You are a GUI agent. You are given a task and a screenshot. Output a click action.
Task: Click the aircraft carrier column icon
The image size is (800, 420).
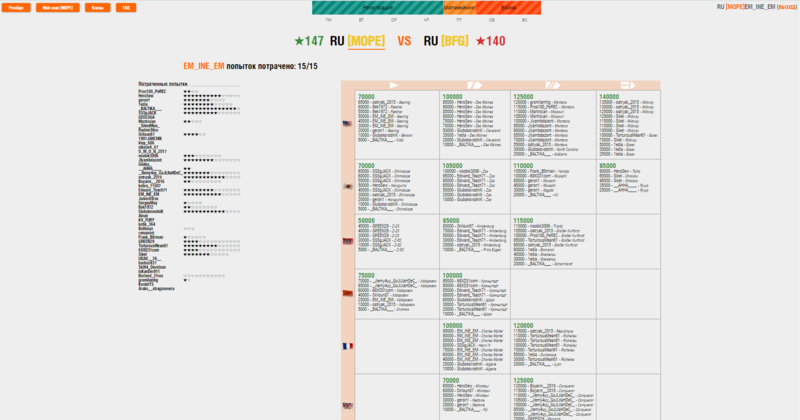click(x=628, y=84)
